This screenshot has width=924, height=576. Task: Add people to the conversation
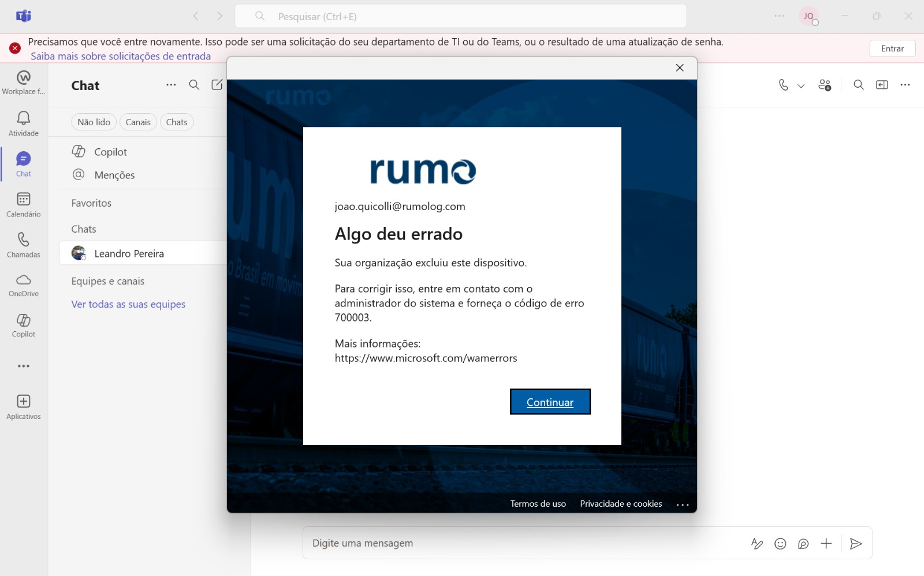tap(825, 85)
